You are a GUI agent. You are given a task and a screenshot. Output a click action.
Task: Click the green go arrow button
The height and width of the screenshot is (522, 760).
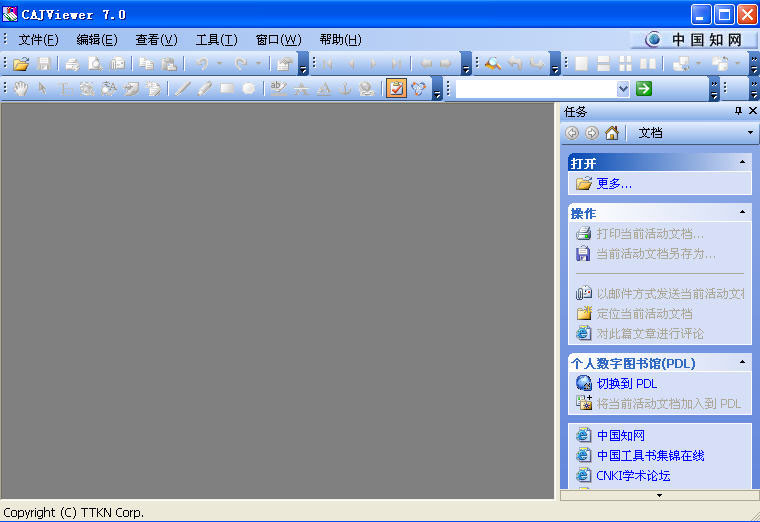[644, 89]
